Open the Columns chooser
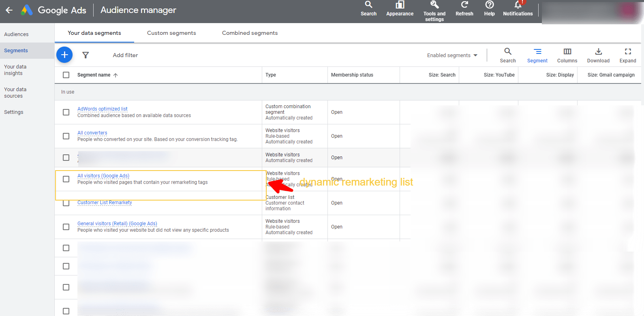Viewport: 644px width, 316px height. pos(567,55)
